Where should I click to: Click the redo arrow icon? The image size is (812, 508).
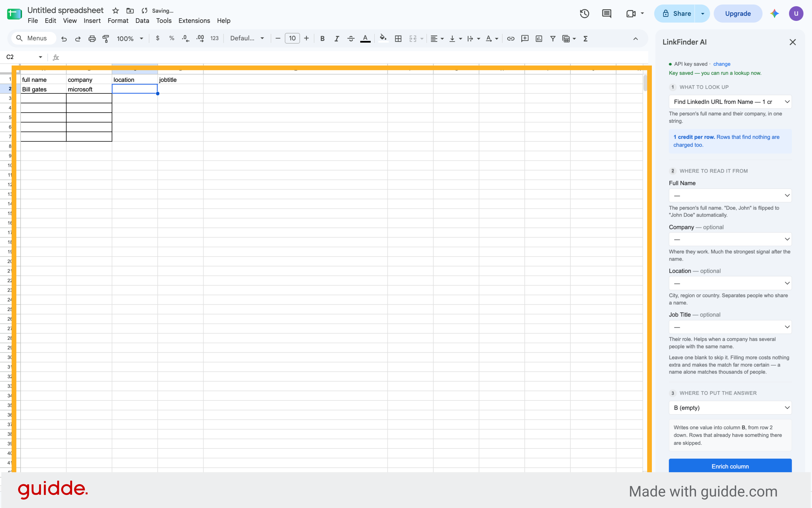coord(78,39)
